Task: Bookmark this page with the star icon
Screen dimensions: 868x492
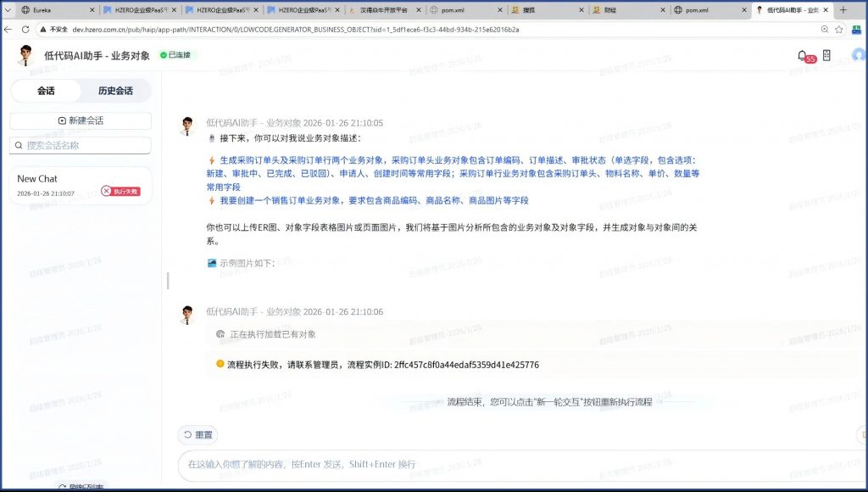Action: click(x=839, y=29)
